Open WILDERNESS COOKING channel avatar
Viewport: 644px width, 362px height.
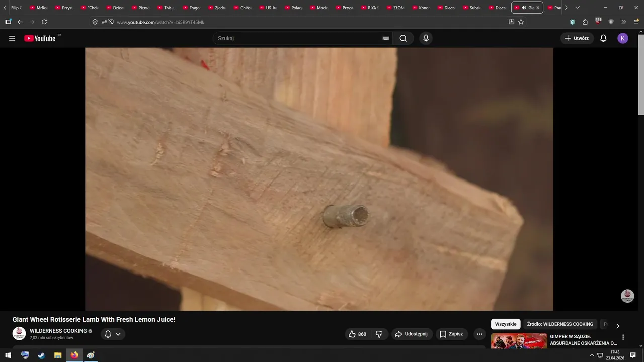tap(19, 334)
